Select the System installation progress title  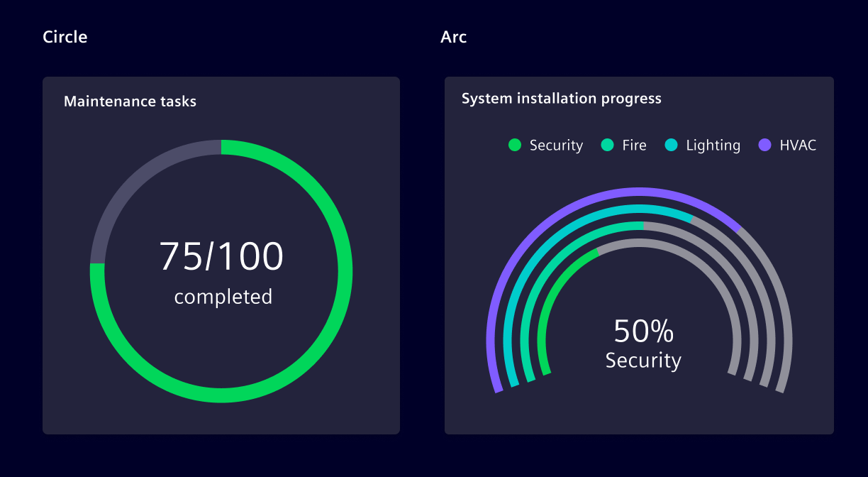point(561,99)
